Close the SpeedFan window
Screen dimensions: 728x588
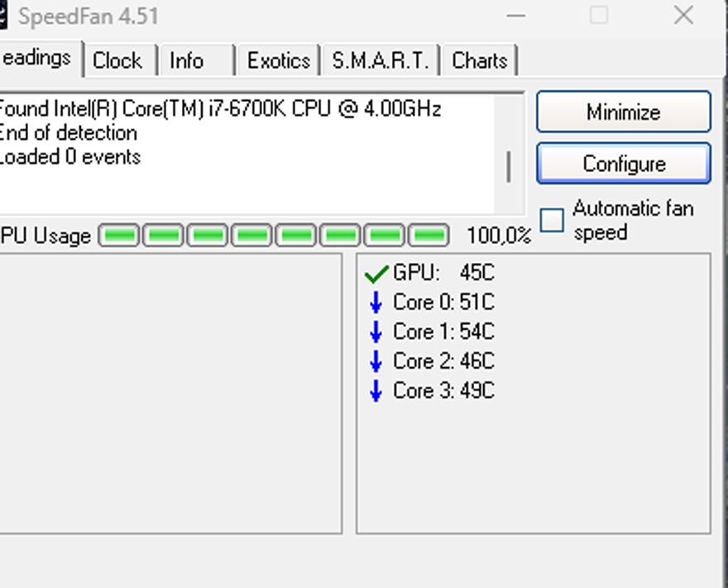coord(684,16)
